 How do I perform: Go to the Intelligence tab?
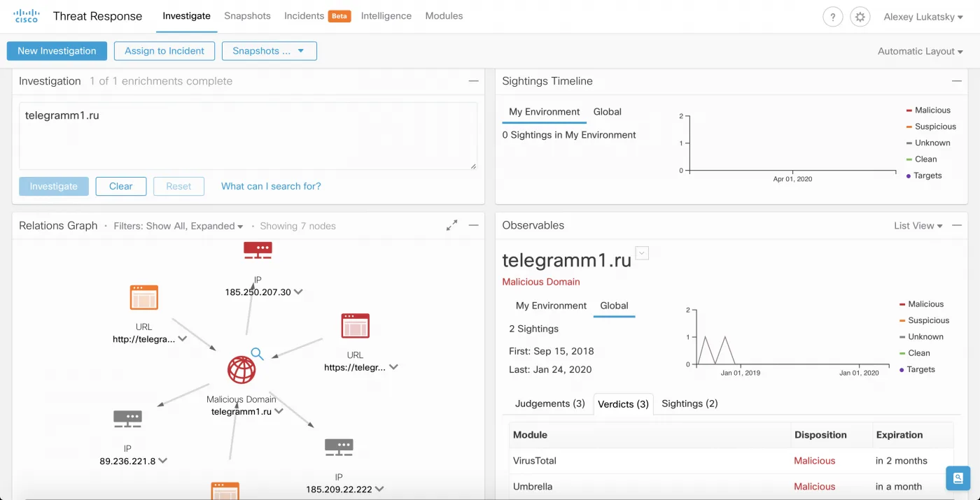tap(386, 16)
